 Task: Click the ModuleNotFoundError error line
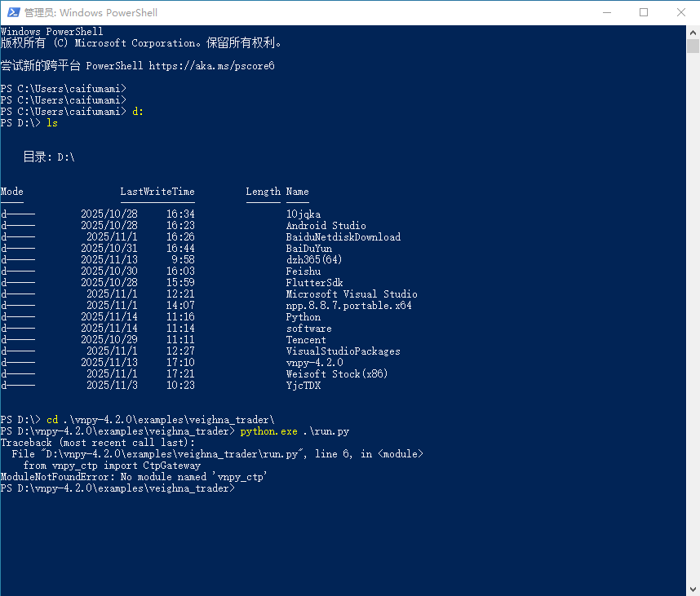coord(134,477)
